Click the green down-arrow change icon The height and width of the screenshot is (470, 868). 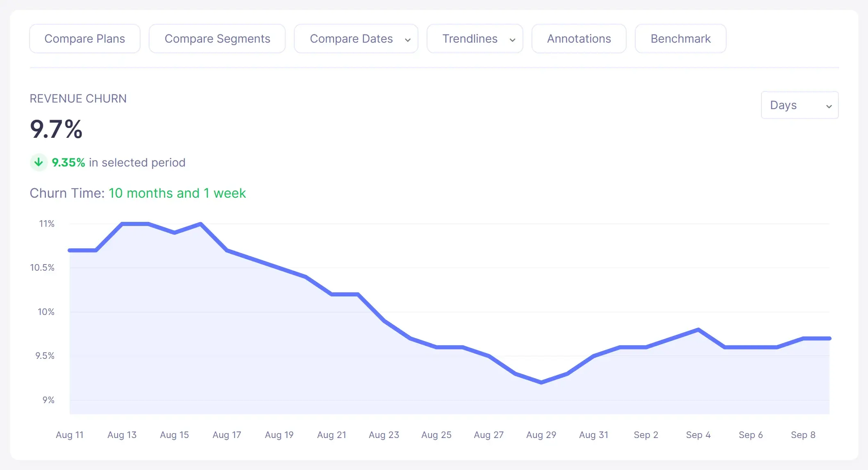(x=39, y=162)
